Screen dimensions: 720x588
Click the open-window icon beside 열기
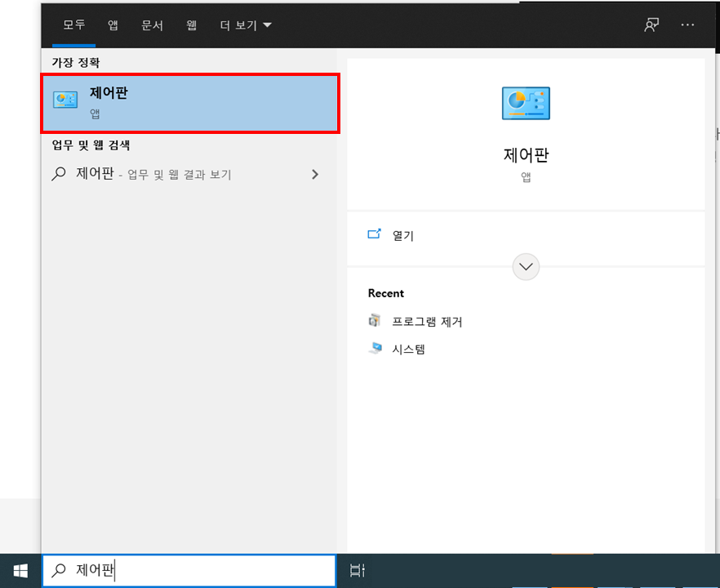[374, 234]
